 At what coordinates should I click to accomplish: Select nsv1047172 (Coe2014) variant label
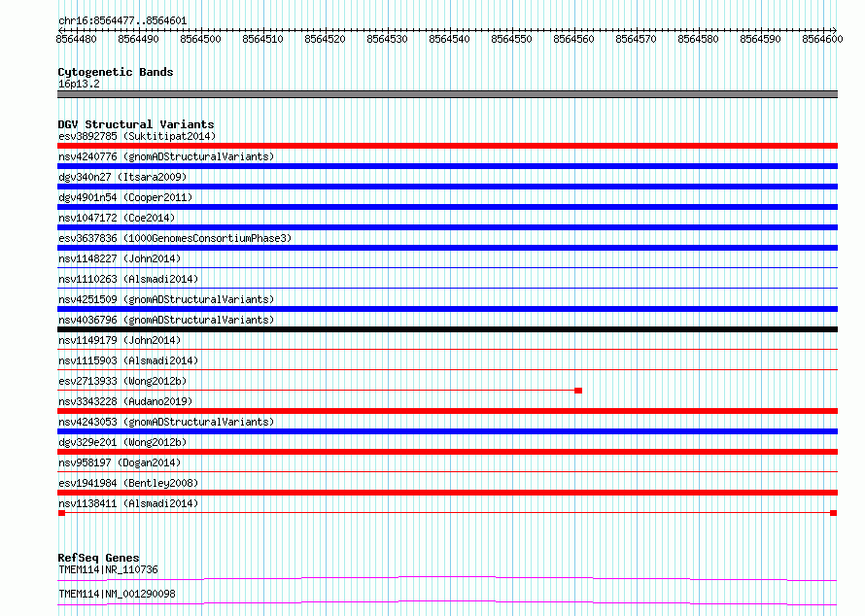tap(117, 218)
